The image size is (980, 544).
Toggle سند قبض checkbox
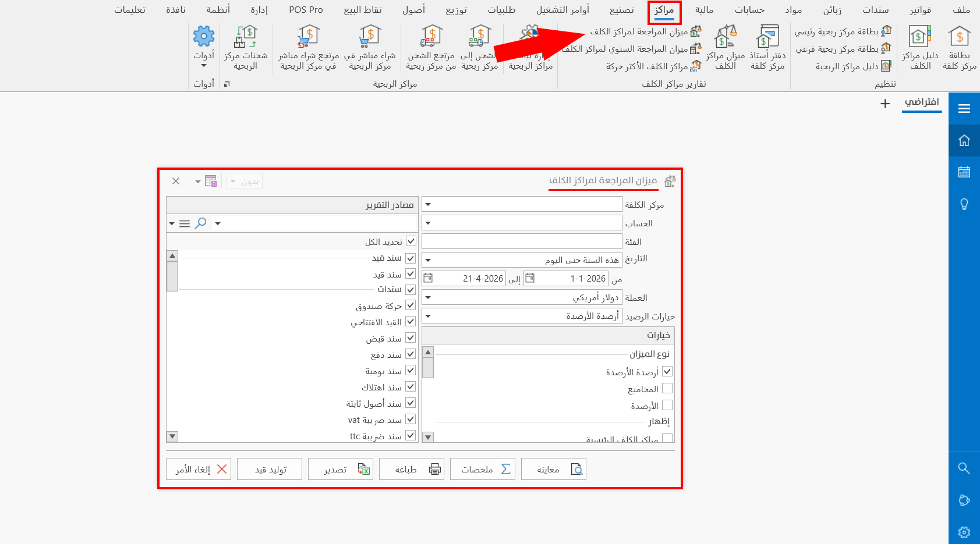(411, 338)
